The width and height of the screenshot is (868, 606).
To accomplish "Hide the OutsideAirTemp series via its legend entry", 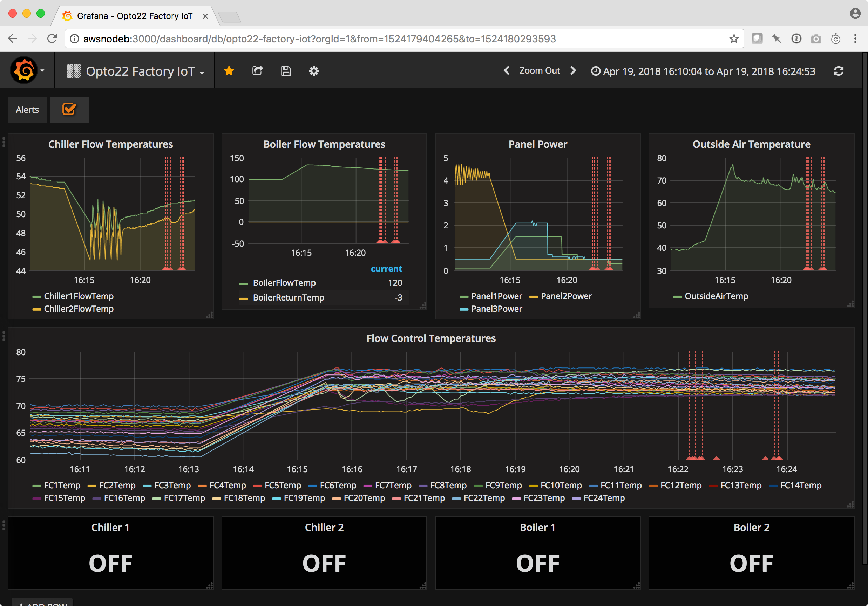I will pos(717,296).
